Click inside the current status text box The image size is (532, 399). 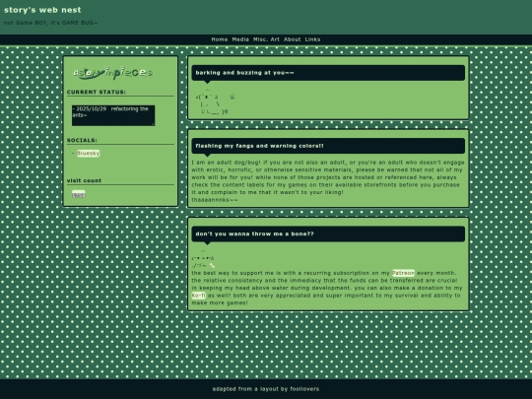click(x=113, y=115)
